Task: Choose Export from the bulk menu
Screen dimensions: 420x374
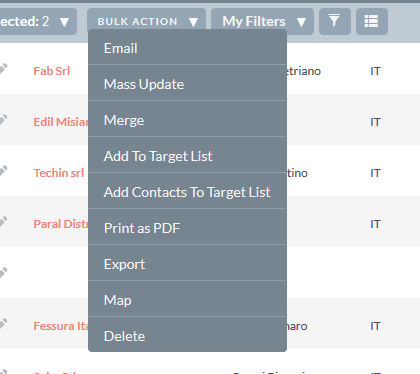Action: [x=187, y=264]
